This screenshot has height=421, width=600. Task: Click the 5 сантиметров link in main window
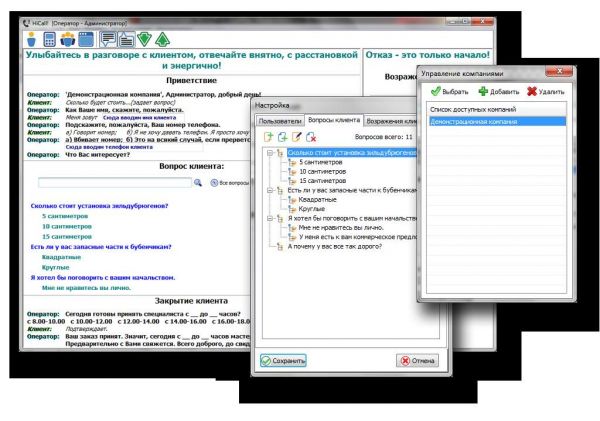pyautogui.click(x=65, y=216)
